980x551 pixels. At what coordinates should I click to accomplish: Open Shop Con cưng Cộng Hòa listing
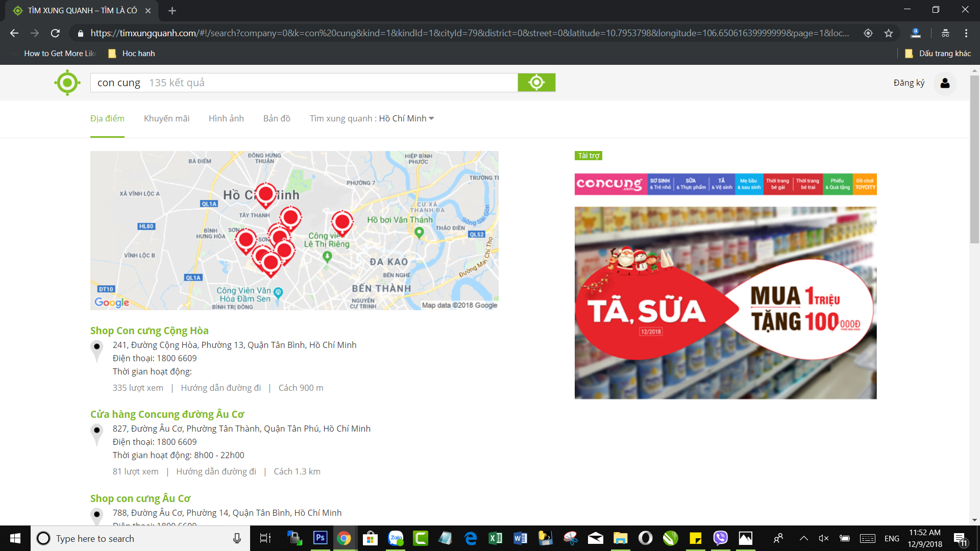pyautogui.click(x=150, y=331)
